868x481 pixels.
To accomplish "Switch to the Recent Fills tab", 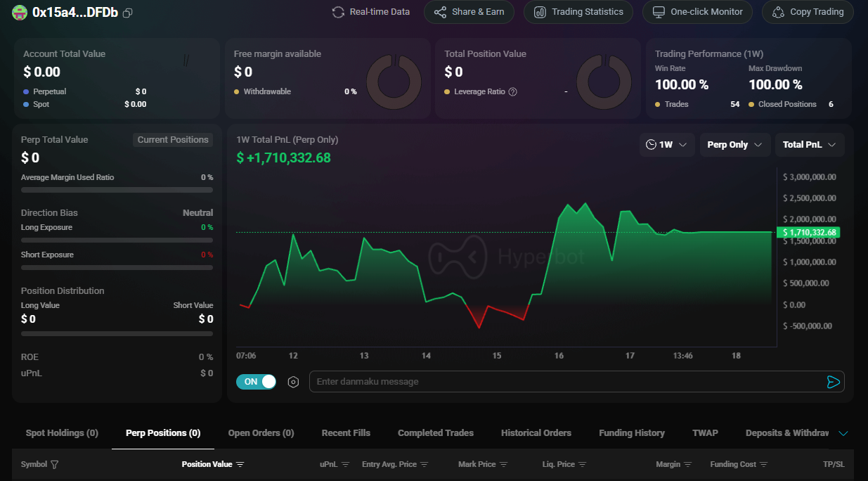I will click(346, 433).
